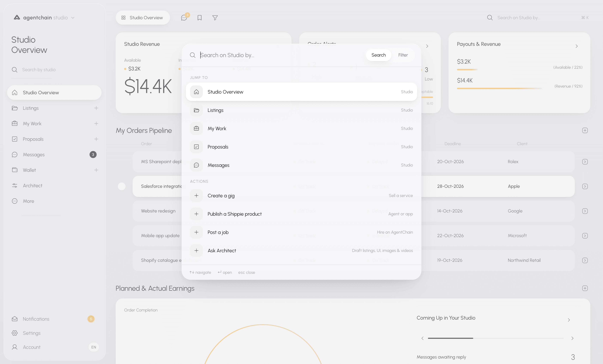Image resolution: width=603 pixels, height=364 pixels.
Task: Open the chat messages icon in top bar
Action: pyautogui.click(x=184, y=18)
